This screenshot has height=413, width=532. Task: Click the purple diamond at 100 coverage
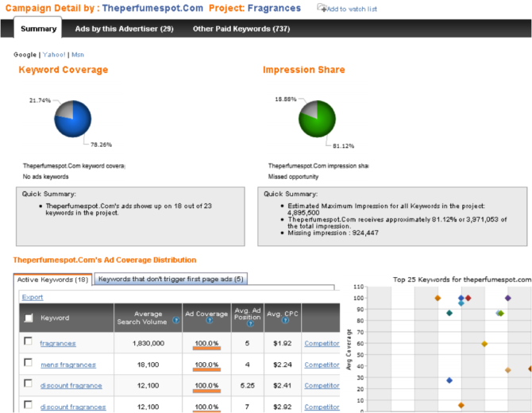tap(507, 298)
